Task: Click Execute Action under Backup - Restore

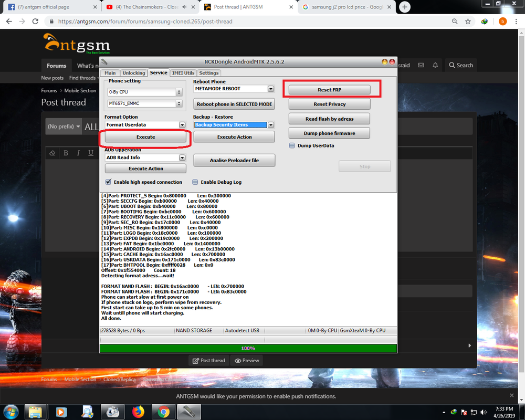Action: pyautogui.click(x=234, y=137)
